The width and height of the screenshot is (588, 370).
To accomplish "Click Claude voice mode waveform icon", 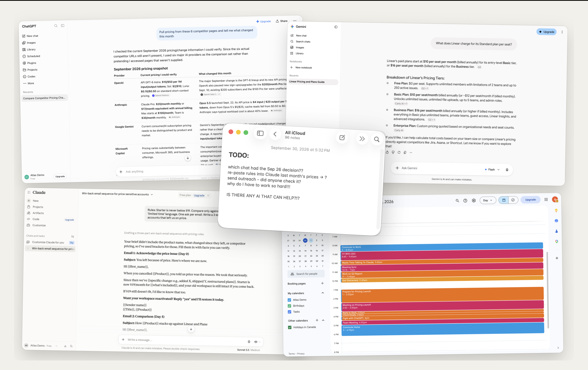I will [256, 342].
